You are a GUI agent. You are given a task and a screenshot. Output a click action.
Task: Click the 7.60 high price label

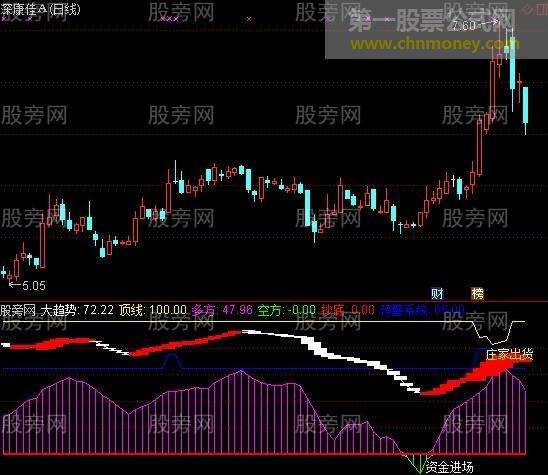tap(464, 26)
